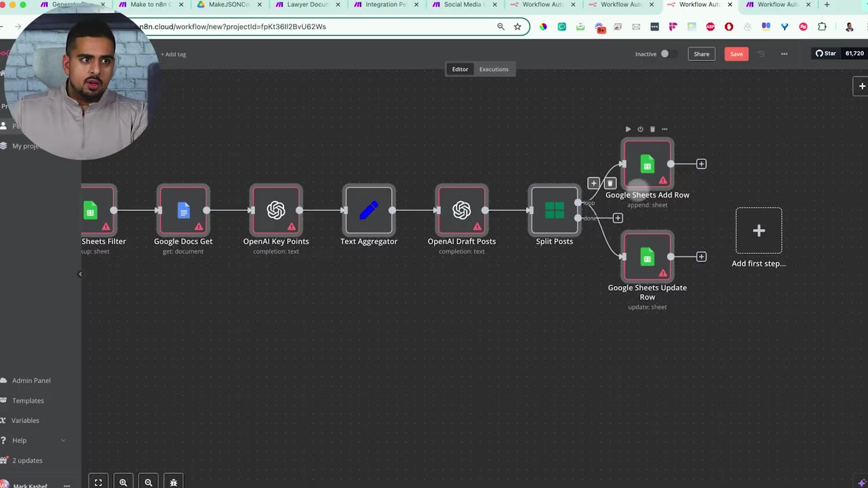Fit workflow view to screen
This screenshot has width=868, height=488.
tap(98, 482)
